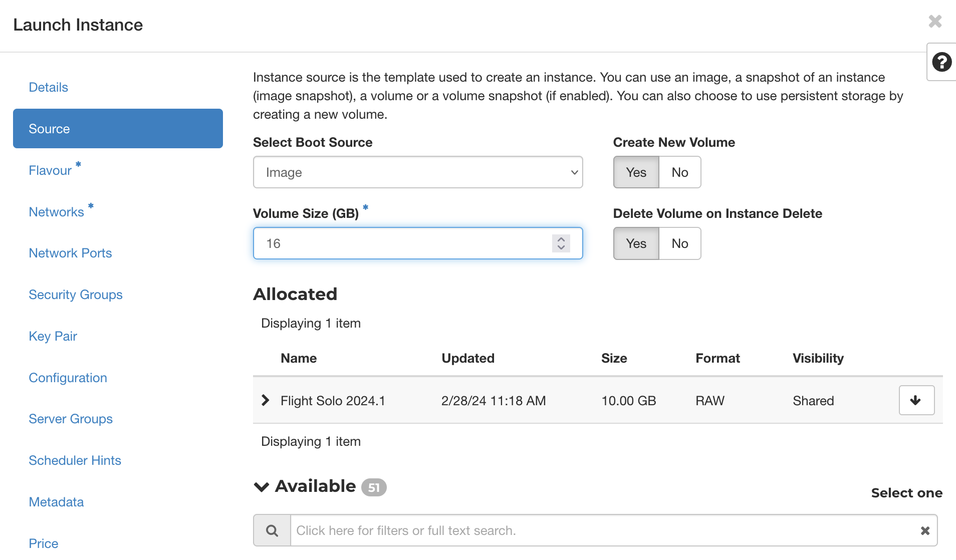Open the Select Boot Source dropdown
Screen dimensions: 956x560
pyautogui.click(x=417, y=172)
